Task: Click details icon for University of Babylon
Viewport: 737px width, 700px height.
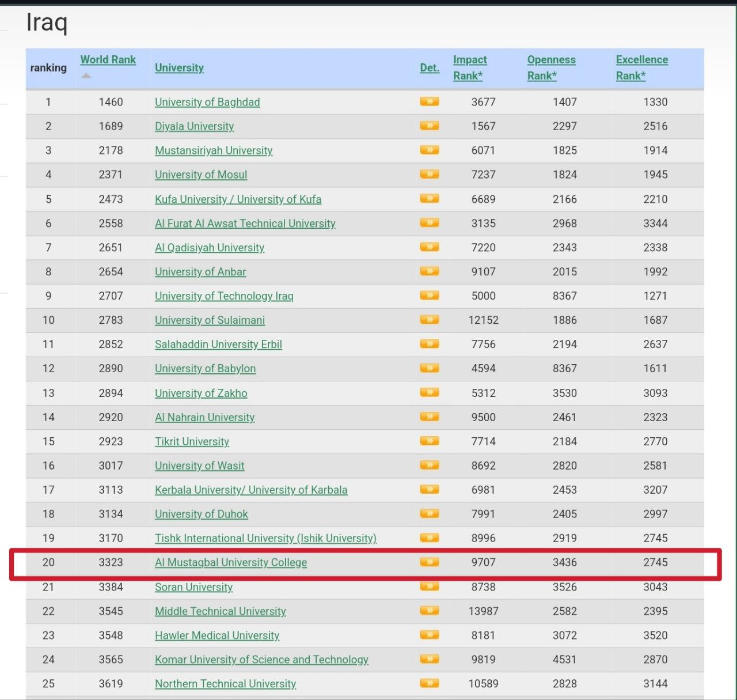Action: pyautogui.click(x=429, y=368)
